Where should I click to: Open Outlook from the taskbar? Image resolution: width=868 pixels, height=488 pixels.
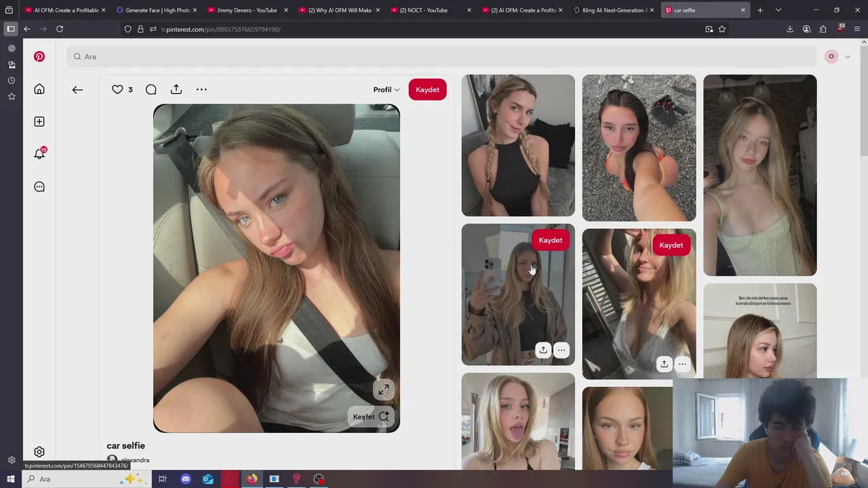click(x=208, y=479)
